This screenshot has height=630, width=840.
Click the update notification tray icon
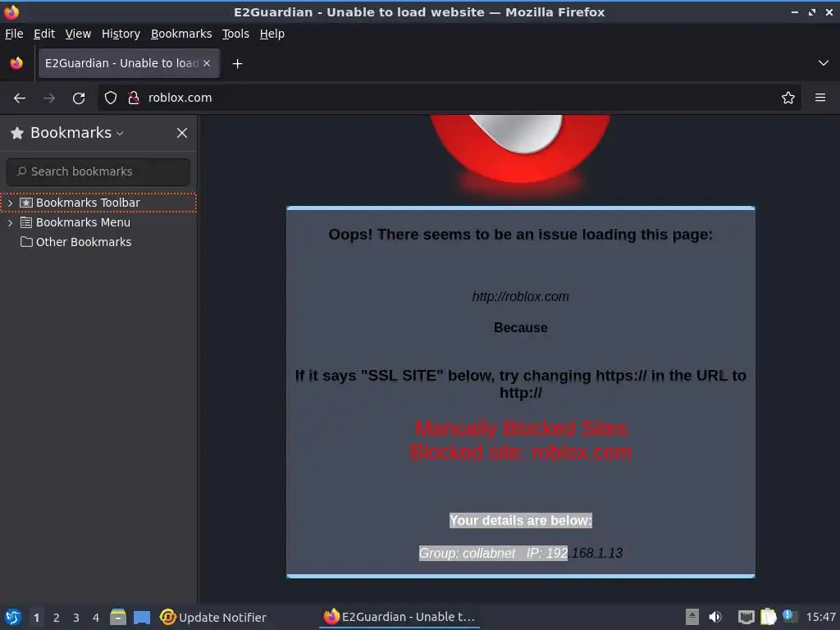click(790, 616)
